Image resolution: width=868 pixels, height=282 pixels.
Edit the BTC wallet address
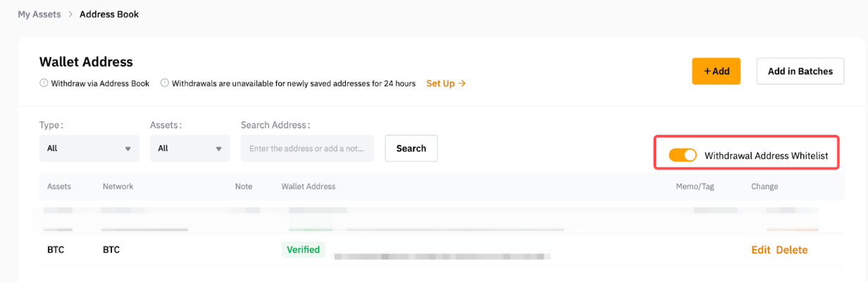(760, 250)
